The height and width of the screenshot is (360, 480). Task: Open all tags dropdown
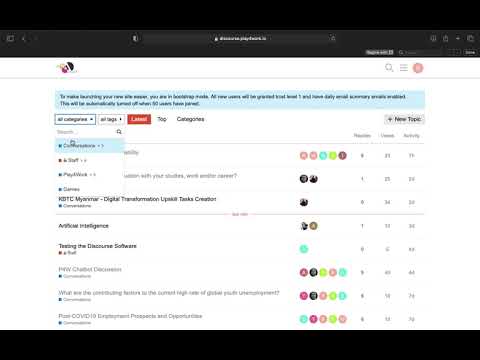tap(111, 119)
